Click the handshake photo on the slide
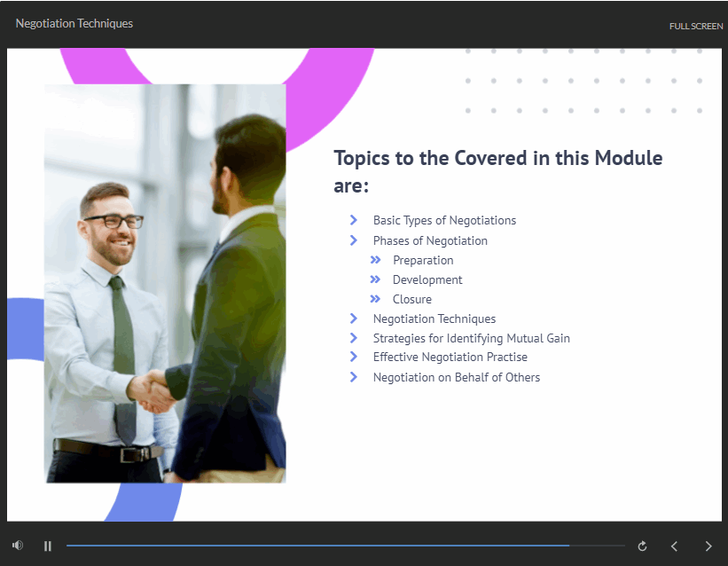Image resolution: width=728 pixels, height=566 pixels. (x=165, y=284)
